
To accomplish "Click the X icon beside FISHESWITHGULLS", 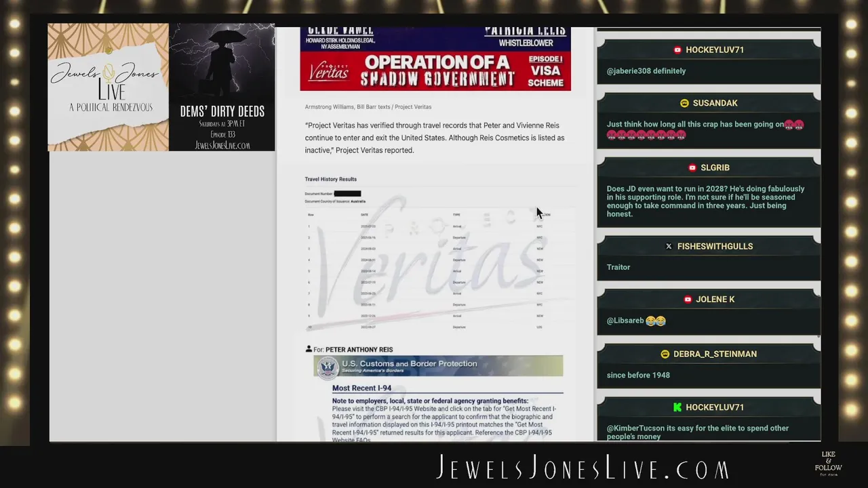I will click(669, 246).
